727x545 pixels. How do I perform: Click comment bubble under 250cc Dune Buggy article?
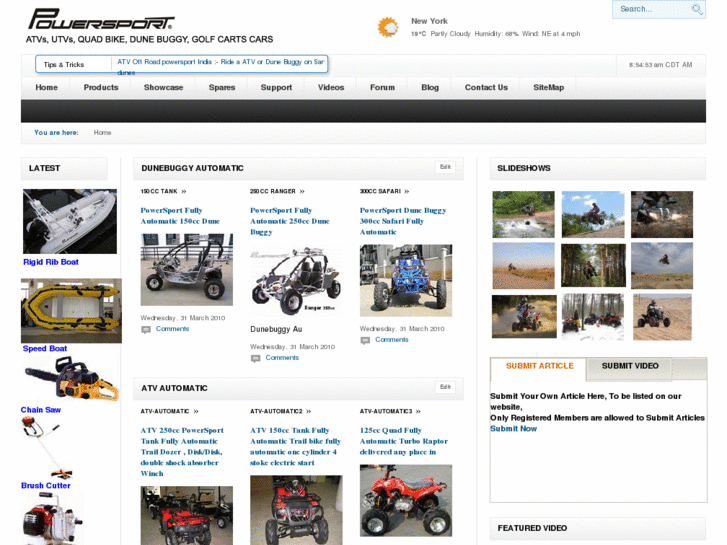tap(255, 358)
